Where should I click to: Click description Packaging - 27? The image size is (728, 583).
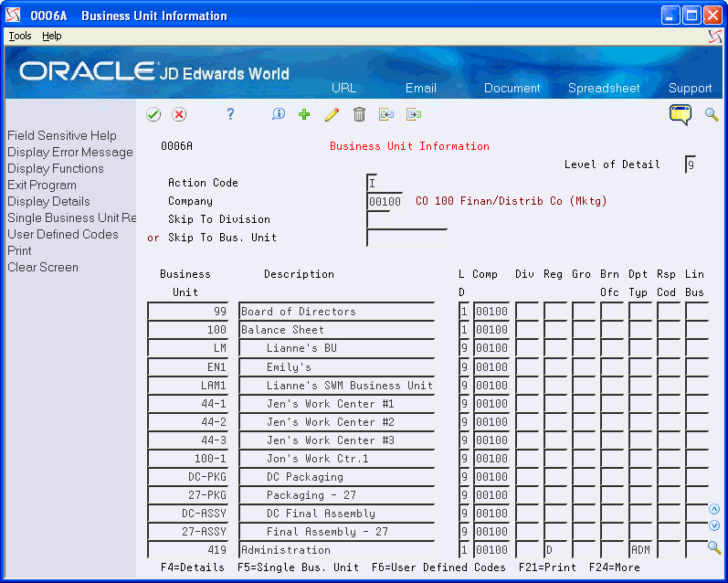point(337,494)
